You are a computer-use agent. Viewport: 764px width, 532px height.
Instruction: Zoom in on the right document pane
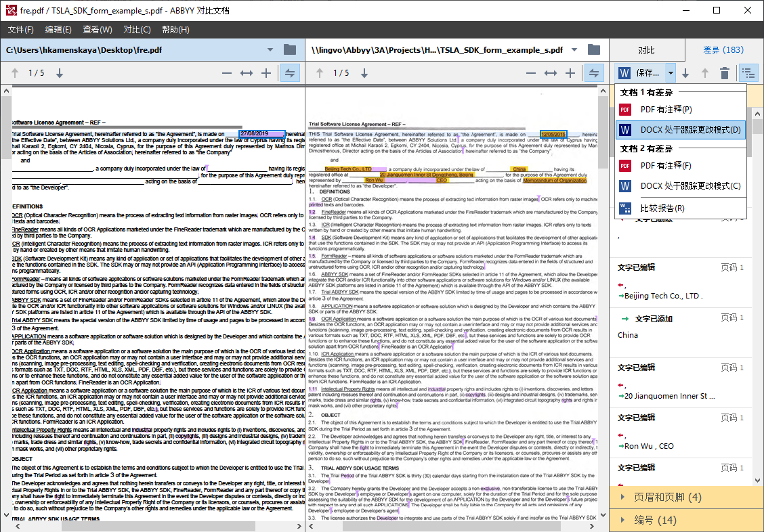click(570, 73)
